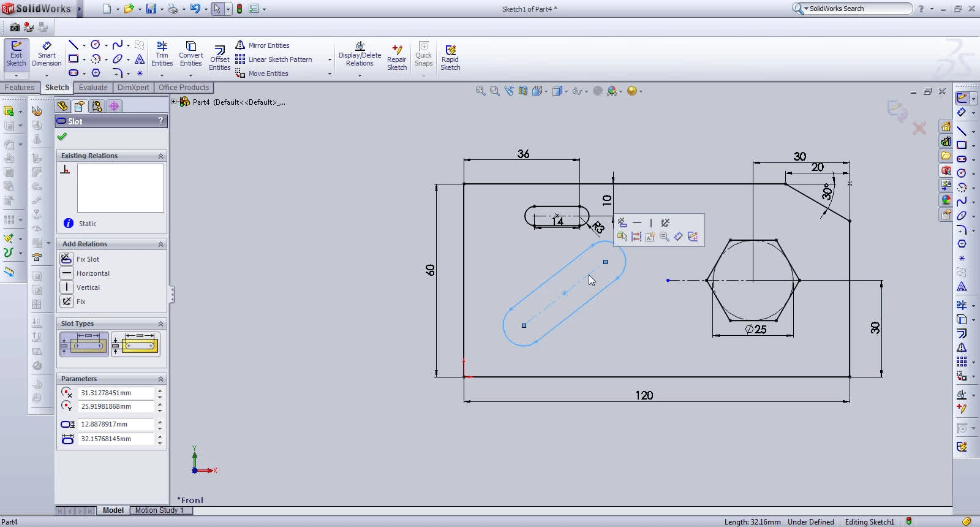
Task: Decrease the slot length spinner
Action: point(160,442)
